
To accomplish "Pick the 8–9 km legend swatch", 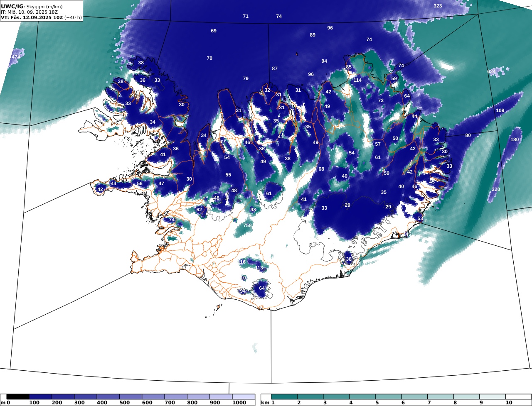I will point(466,397).
